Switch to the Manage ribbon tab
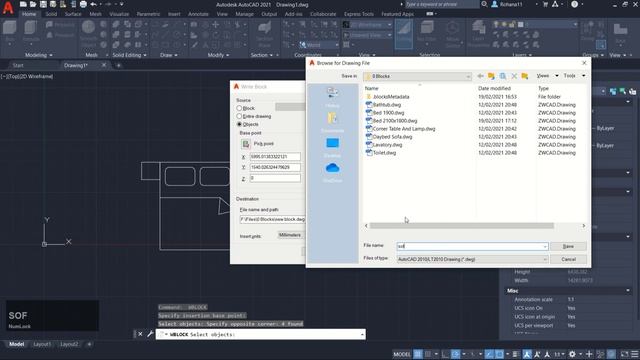Screen dimensions: 640x360 pyautogui.click(x=244, y=14)
